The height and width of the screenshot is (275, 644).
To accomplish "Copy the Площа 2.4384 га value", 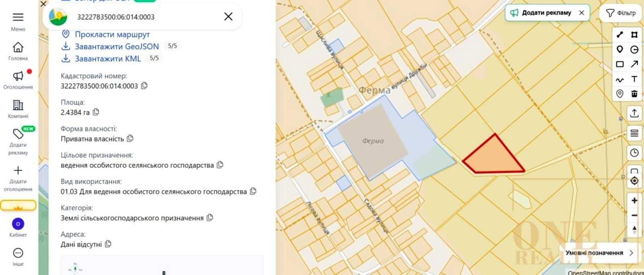I will click(x=96, y=112).
